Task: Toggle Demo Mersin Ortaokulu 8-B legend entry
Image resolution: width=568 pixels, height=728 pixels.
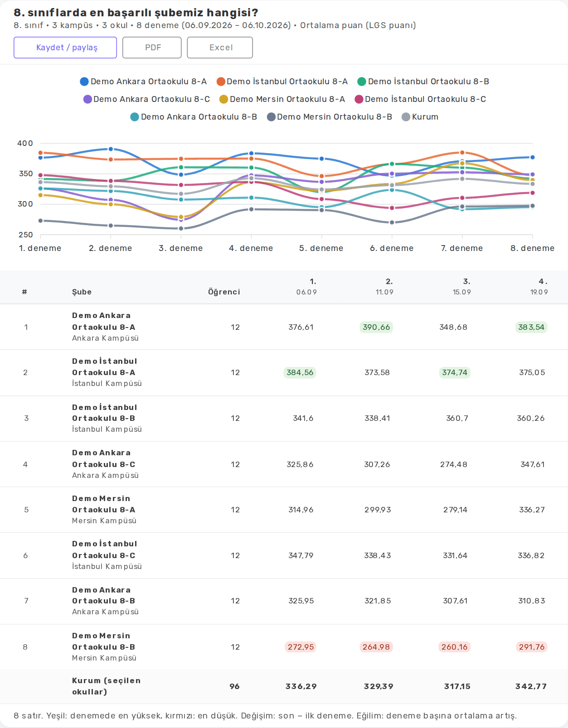Action: 330,117
